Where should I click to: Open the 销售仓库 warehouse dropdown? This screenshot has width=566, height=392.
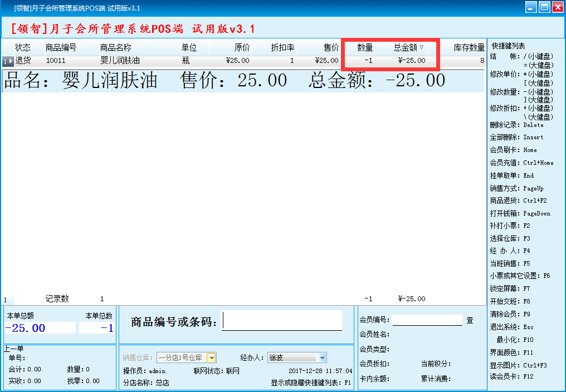click(211, 357)
